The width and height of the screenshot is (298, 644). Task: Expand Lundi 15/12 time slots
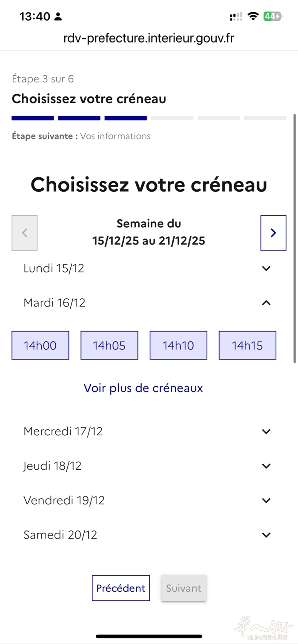(266, 268)
